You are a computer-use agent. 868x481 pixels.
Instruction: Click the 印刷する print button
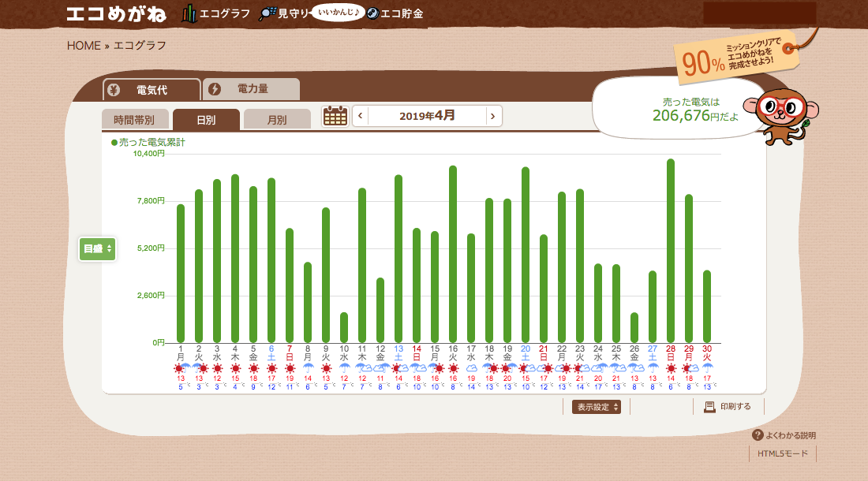coord(728,407)
